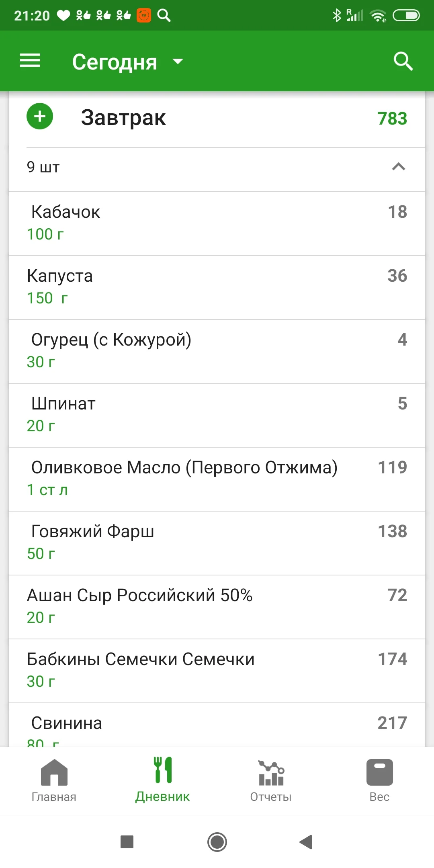Open Ашан Сыр Российский 50% entry
This screenshot has height=868, width=434.
[217, 606]
